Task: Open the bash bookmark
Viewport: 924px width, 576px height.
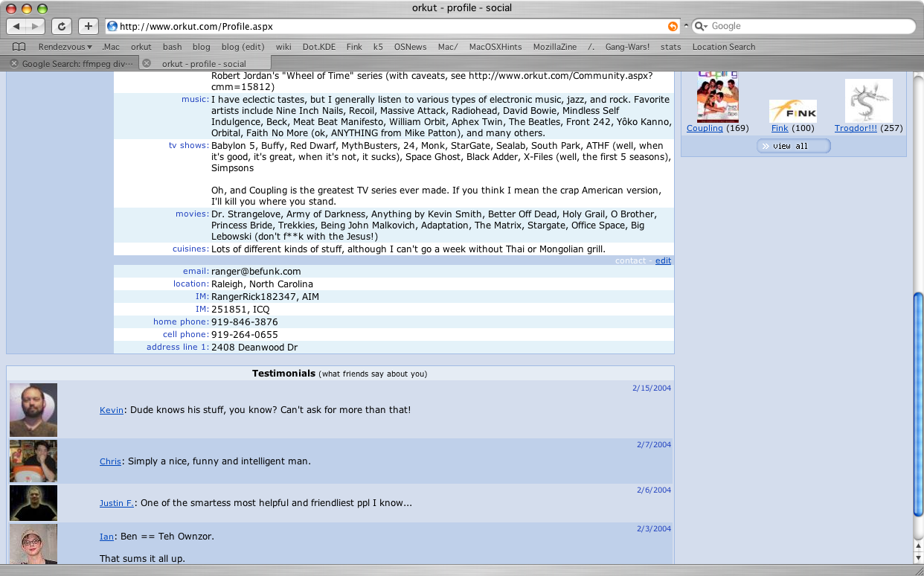Action: pyautogui.click(x=172, y=47)
